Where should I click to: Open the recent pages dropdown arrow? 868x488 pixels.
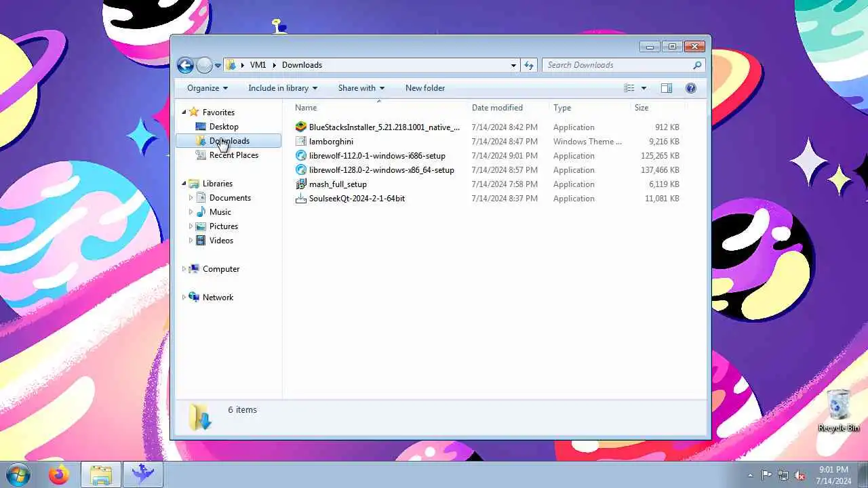point(218,66)
